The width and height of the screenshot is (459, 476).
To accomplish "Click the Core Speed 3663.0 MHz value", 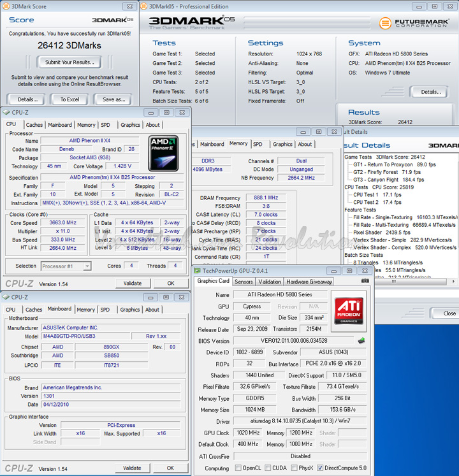I will 63,222.
